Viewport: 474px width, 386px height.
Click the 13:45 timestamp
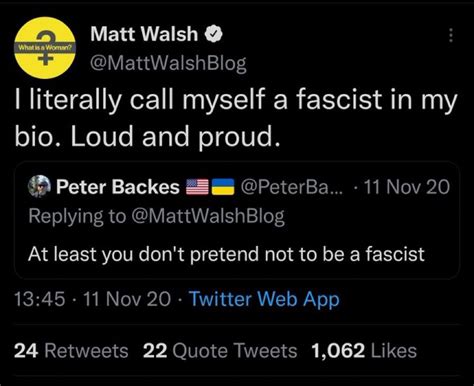click(40, 299)
